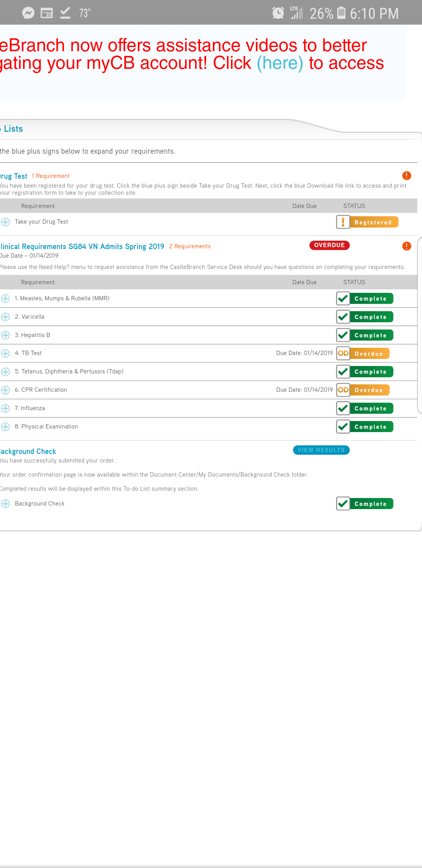
Task: Tap the LTE signal strength icon
Action: 296,13
